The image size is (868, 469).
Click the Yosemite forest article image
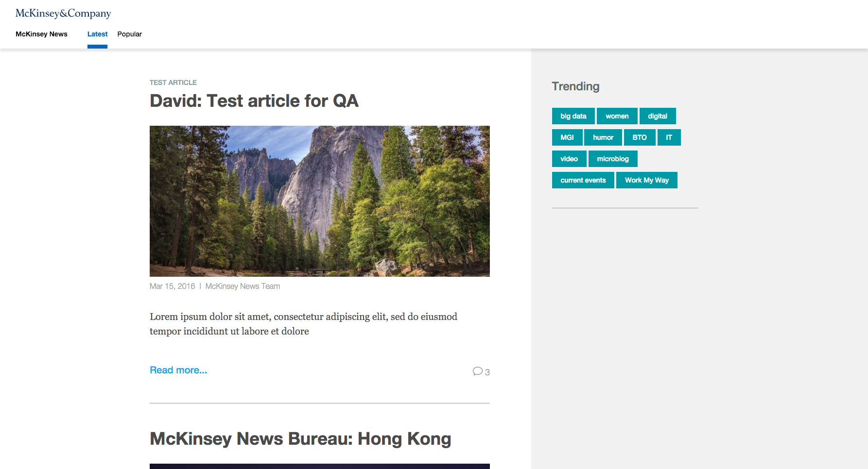coord(320,201)
